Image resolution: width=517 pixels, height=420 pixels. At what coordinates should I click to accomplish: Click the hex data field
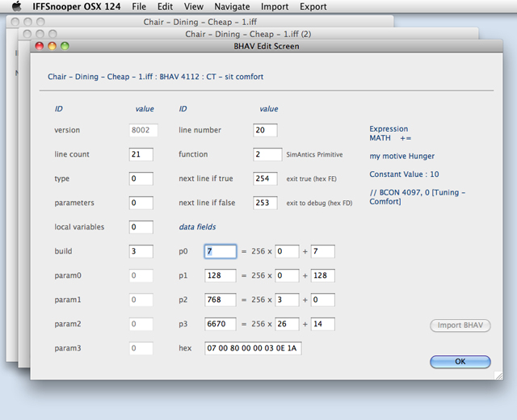[253, 348]
